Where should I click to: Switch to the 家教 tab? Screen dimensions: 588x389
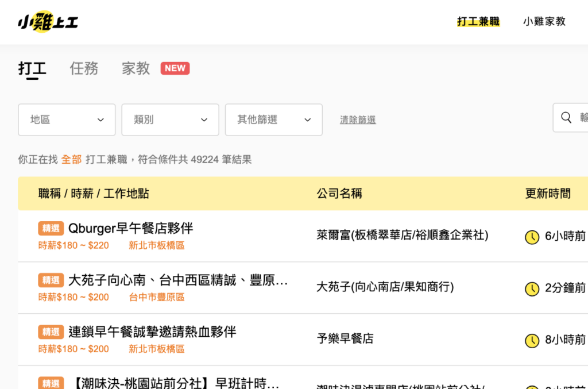[136, 68]
